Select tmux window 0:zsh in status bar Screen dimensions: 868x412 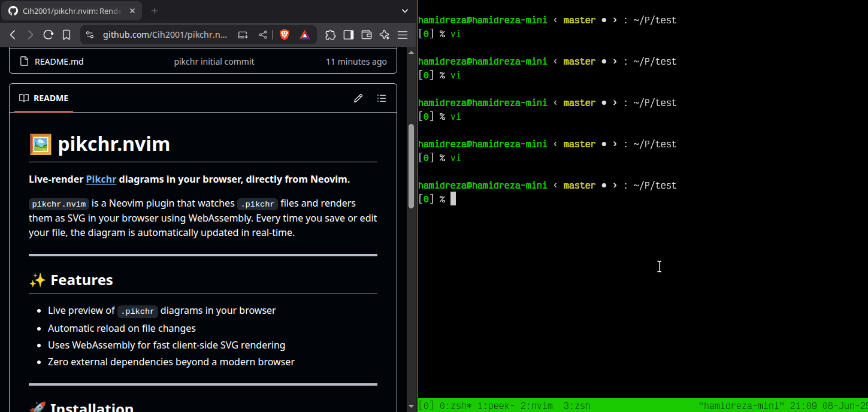455,406
